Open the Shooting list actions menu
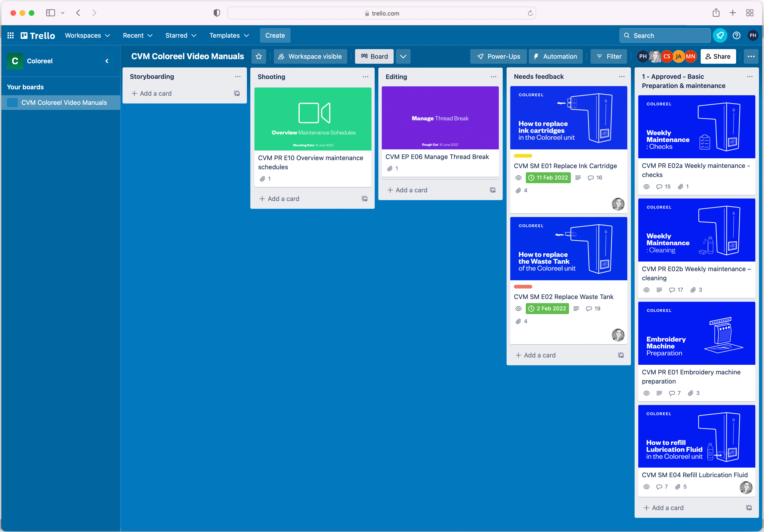The height and width of the screenshot is (532, 764). coord(365,77)
